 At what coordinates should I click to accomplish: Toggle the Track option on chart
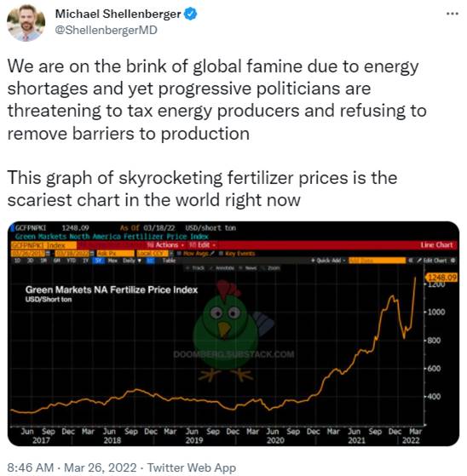195,268
